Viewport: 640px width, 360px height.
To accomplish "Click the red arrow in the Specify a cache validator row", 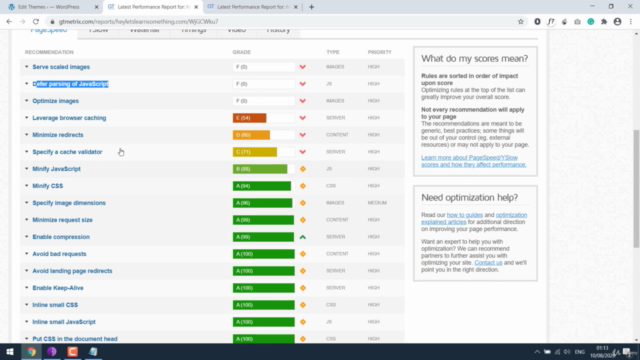I will [x=302, y=152].
